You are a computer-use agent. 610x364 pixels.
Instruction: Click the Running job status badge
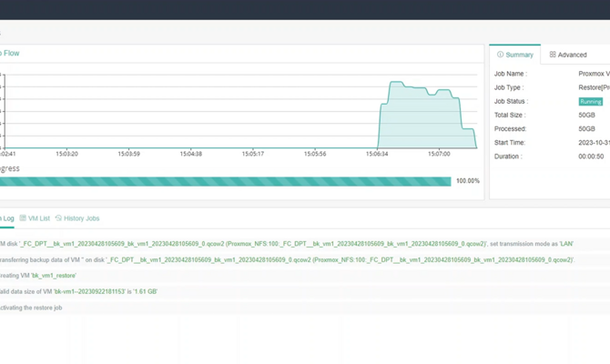tap(590, 102)
